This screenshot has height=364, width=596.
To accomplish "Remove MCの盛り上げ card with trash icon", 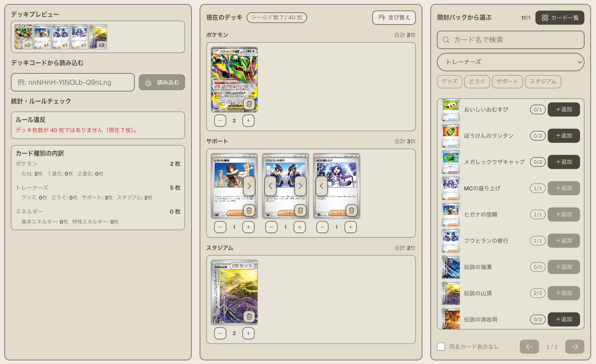I will [x=351, y=211].
